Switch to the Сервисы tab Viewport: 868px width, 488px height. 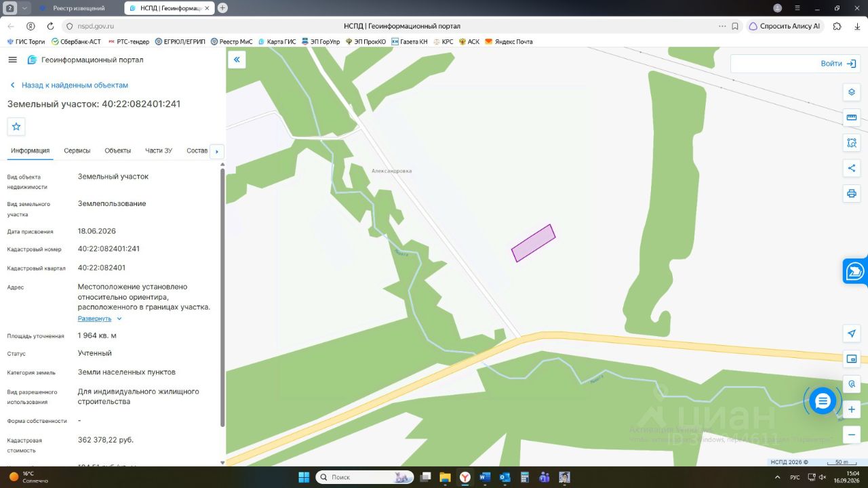(77, 150)
